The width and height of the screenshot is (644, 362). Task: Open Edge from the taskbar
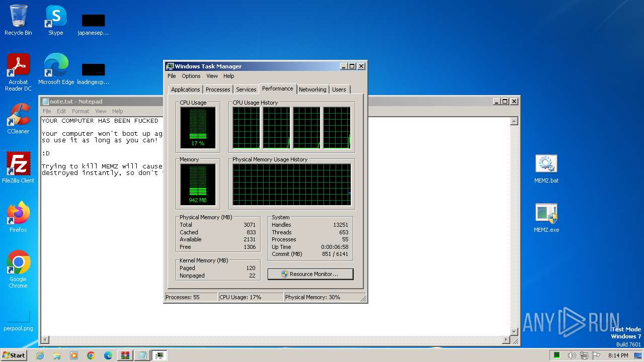(x=108, y=355)
